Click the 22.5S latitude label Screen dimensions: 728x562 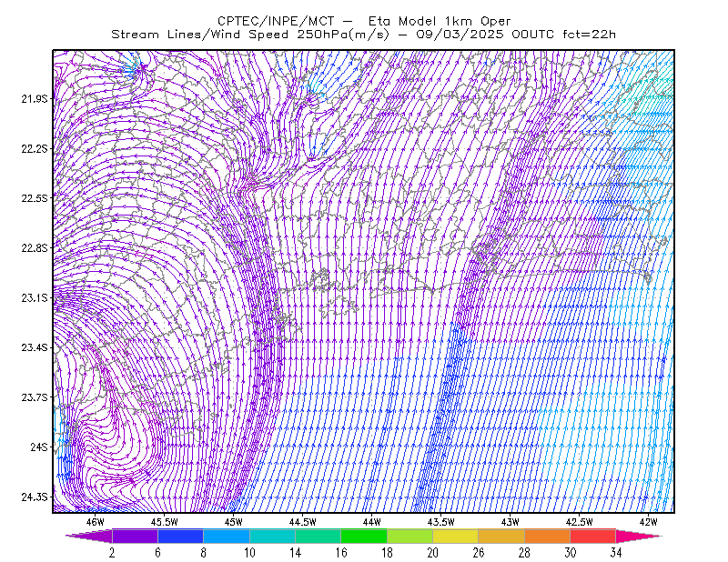click(35, 198)
